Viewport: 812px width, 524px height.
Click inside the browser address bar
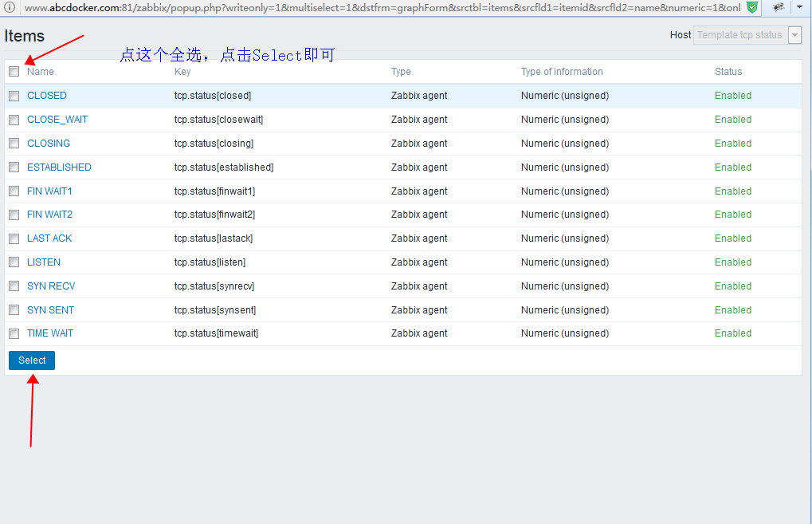point(319,6)
